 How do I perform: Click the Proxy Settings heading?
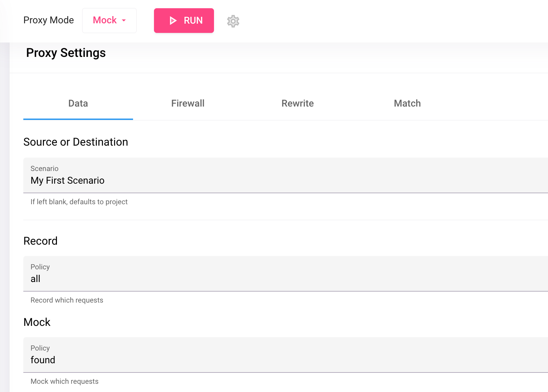pos(66,53)
